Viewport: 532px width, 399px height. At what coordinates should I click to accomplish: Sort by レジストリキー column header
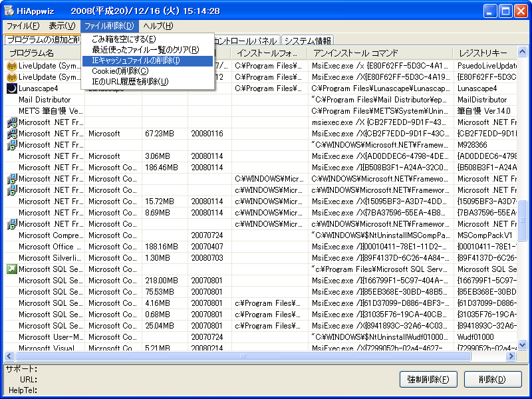(x=485, y=53)
